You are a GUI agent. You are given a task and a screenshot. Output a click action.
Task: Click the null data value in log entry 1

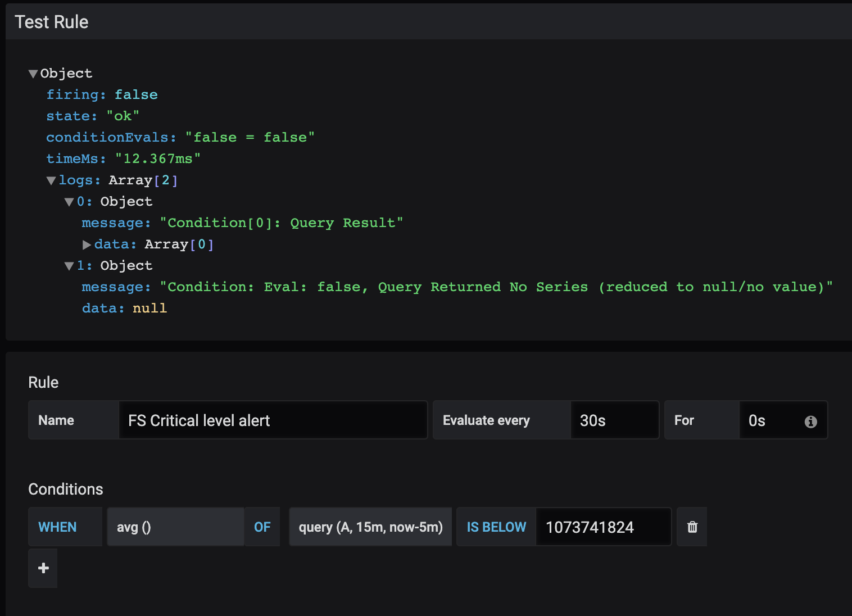click(149, 308)
